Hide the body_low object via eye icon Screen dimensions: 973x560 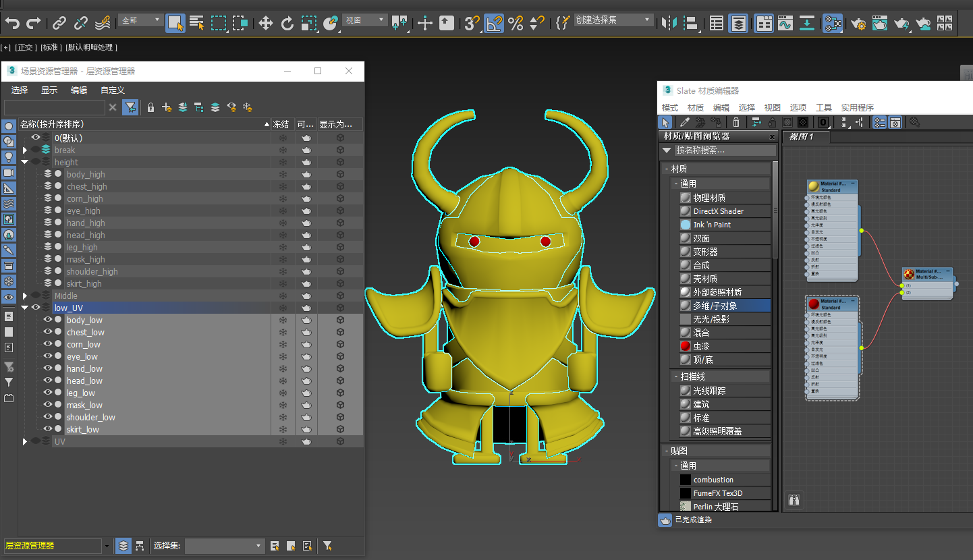(48, 320)
